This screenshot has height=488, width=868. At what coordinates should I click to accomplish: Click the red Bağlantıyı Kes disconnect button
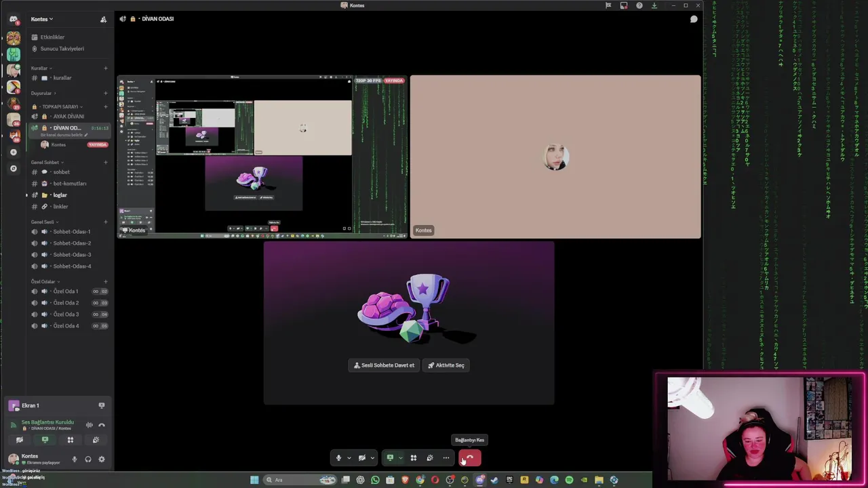tap(470, 458)
